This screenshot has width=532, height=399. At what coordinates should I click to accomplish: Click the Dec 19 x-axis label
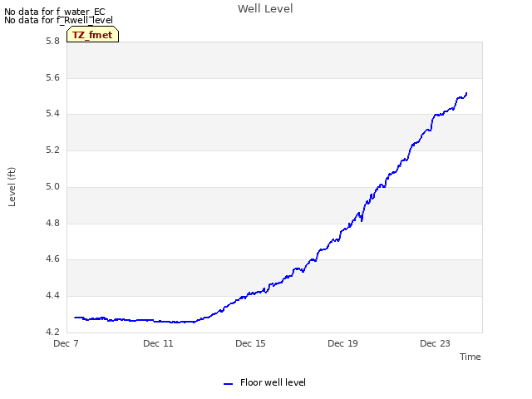[x=342, y=343]
